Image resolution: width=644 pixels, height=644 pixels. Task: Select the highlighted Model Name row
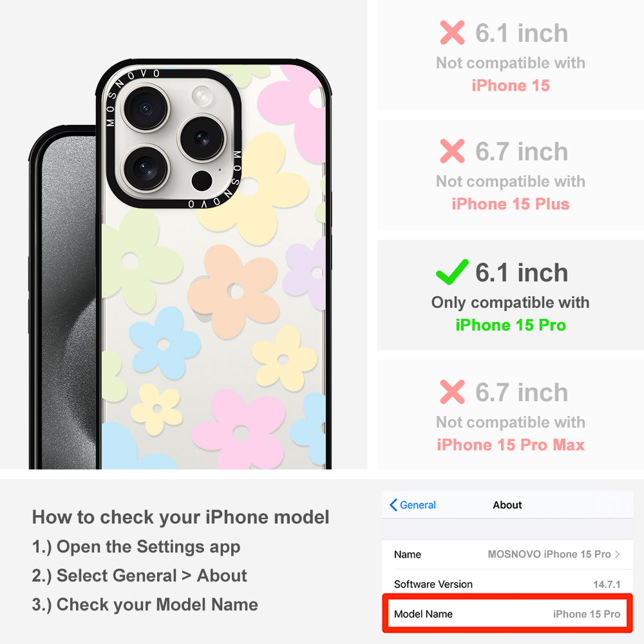point(507,614)
